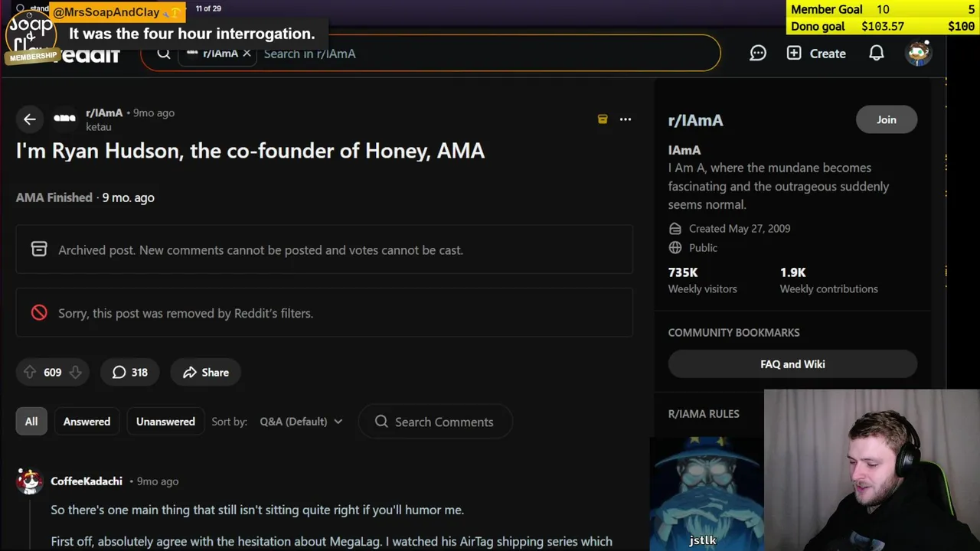The width and height of the screenshot is (980, 551).
Task: Click CoffeeKadachi's avatar
Action: click(x=30, y=481)
